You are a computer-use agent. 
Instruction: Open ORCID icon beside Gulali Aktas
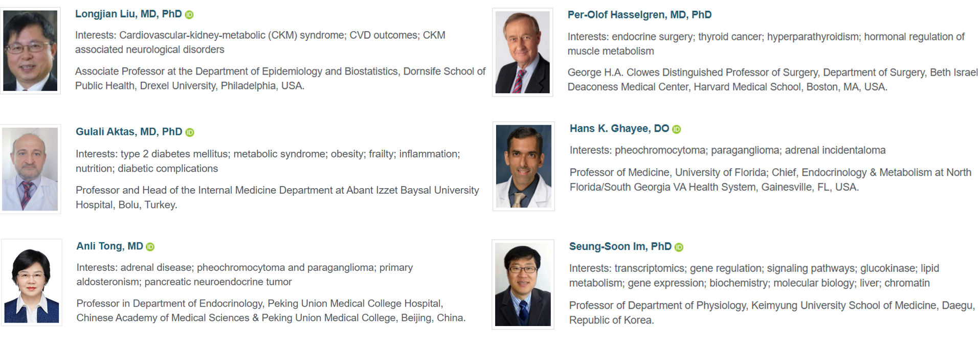(x=190, y=132)
